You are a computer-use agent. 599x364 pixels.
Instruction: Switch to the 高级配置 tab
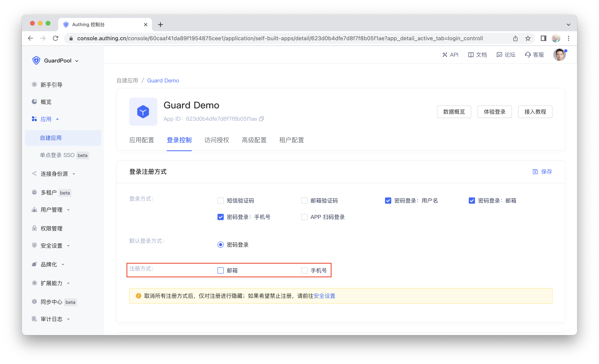tap(254, 140)
